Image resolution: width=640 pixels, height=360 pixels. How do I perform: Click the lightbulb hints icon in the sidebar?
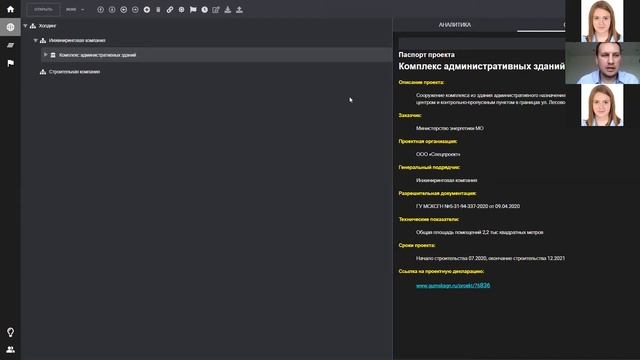click(10, 332)
